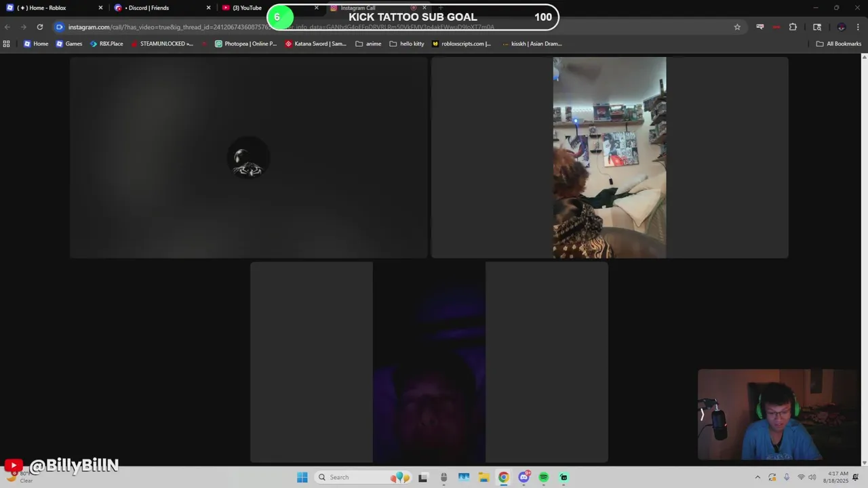Open the Wi-Fi network tray icon
This screenshot has width=868, height=488.
pos(801,477)
